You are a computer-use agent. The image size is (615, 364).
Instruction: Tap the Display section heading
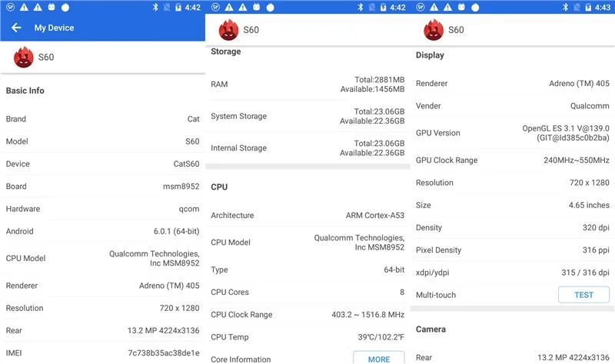point(430,55)
